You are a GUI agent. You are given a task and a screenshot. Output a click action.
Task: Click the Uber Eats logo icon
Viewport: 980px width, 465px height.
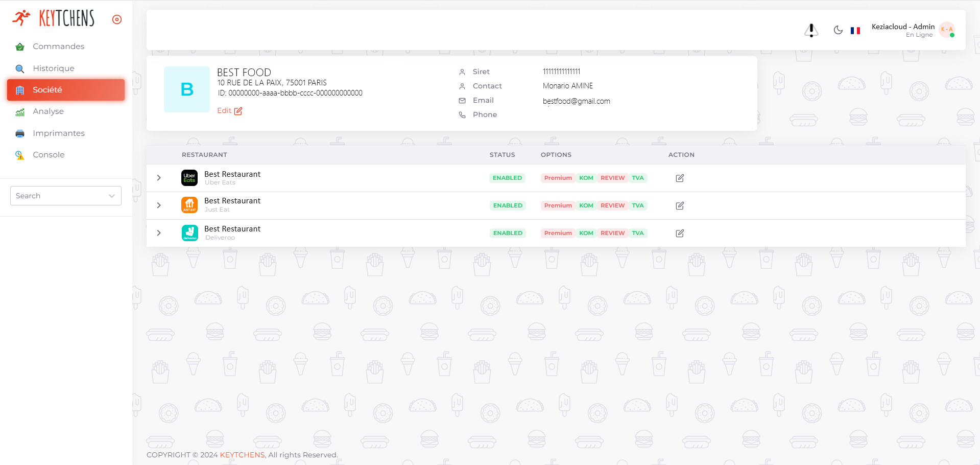tap(189, 178)
